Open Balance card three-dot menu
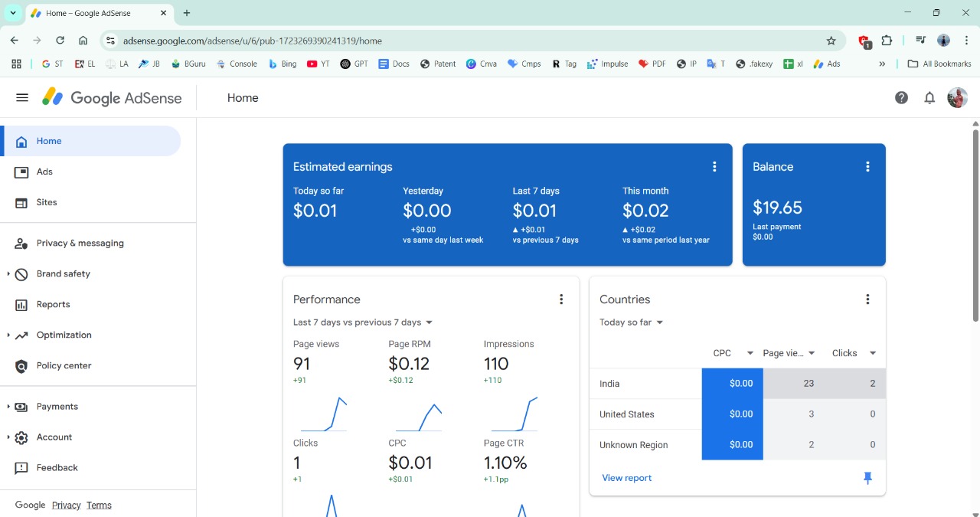Screen dimensions: 980x517 [x=867, y=167]
